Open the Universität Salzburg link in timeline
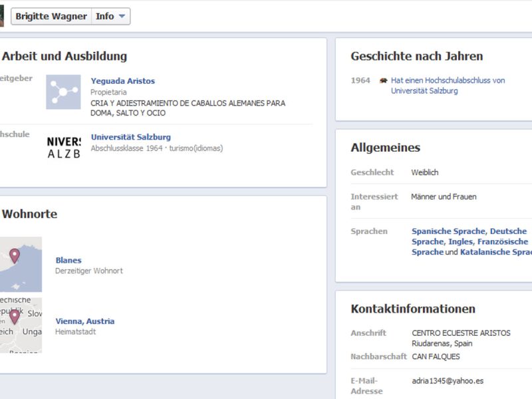Screen dimensions: 532x399 coord(424,91)
